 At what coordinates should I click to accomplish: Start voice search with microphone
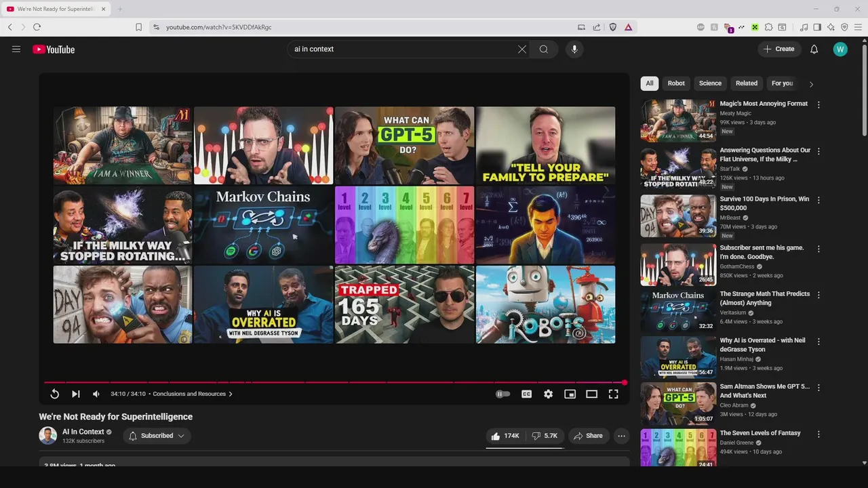[574, 49]
